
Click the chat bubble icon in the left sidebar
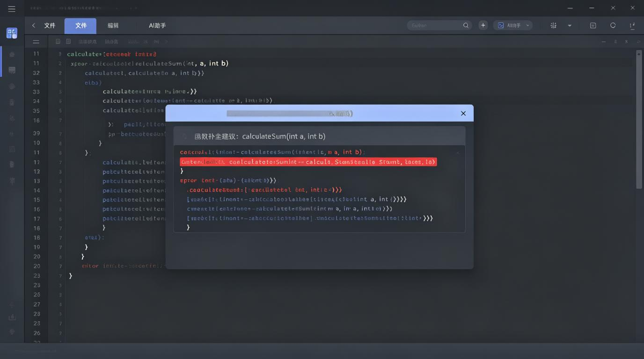[12, 71]
